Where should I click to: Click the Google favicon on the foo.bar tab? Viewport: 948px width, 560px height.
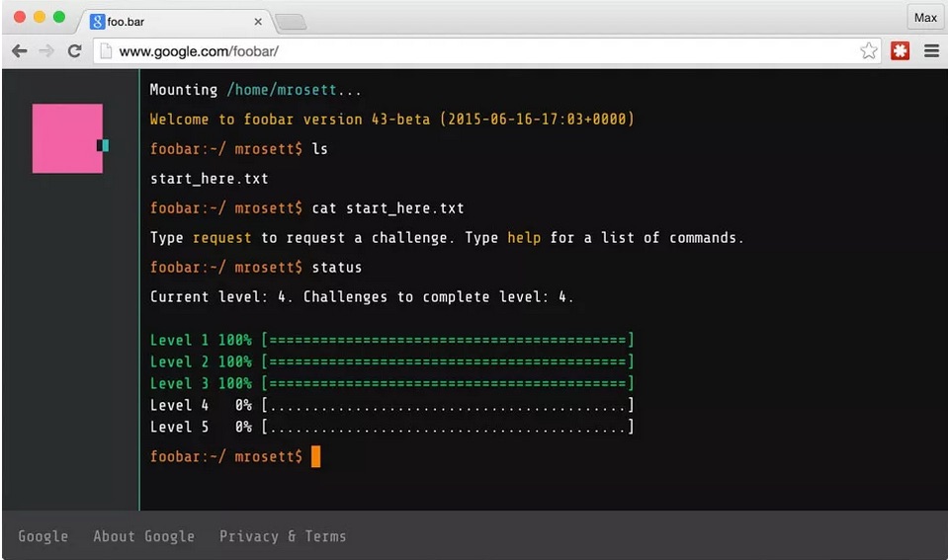tap(98, 21)
